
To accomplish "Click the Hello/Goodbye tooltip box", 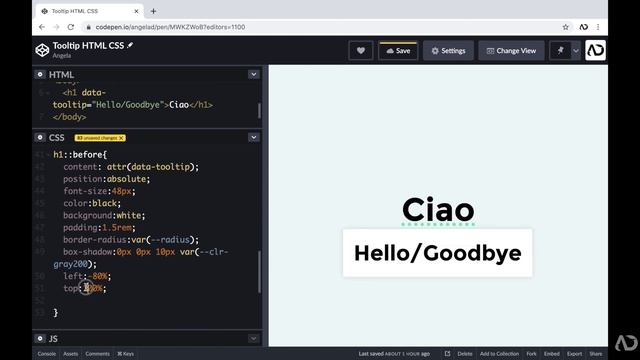I will (438, 253).
